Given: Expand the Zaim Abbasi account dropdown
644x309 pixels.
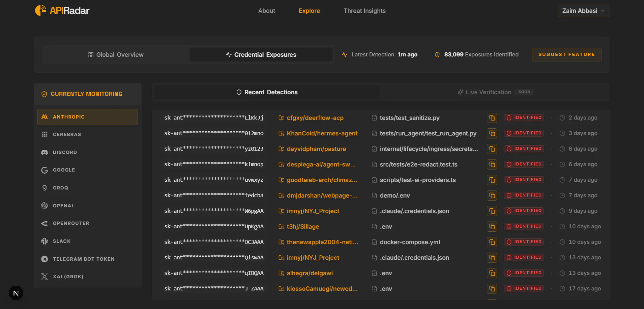Looking at the screenshot, I should click(584, 10).
